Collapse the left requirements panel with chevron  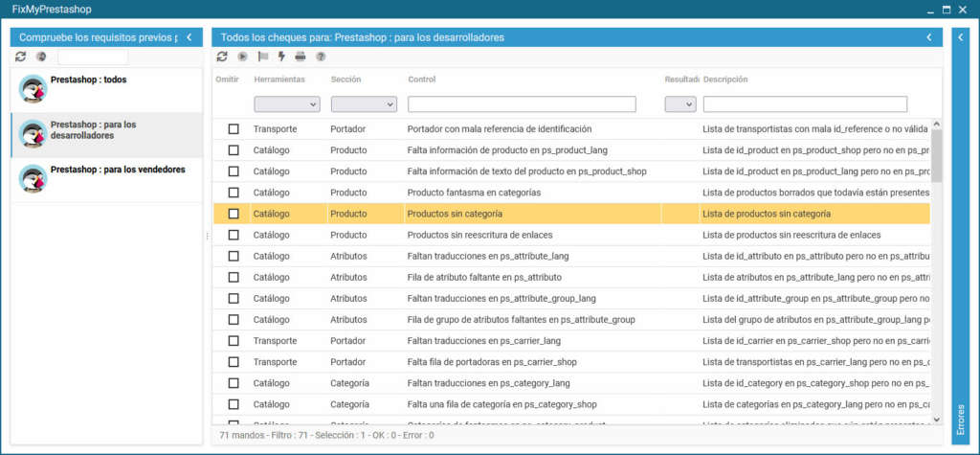point(189,37)
